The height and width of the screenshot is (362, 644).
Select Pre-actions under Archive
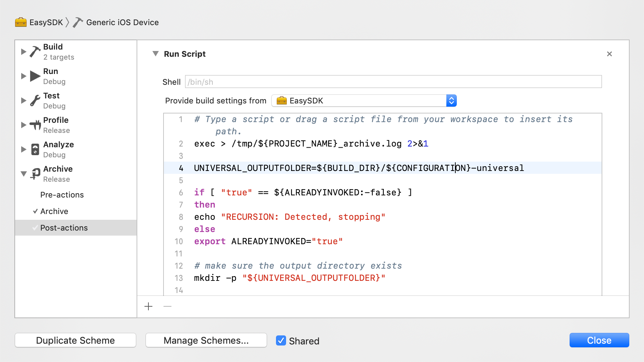coord(62,195)
